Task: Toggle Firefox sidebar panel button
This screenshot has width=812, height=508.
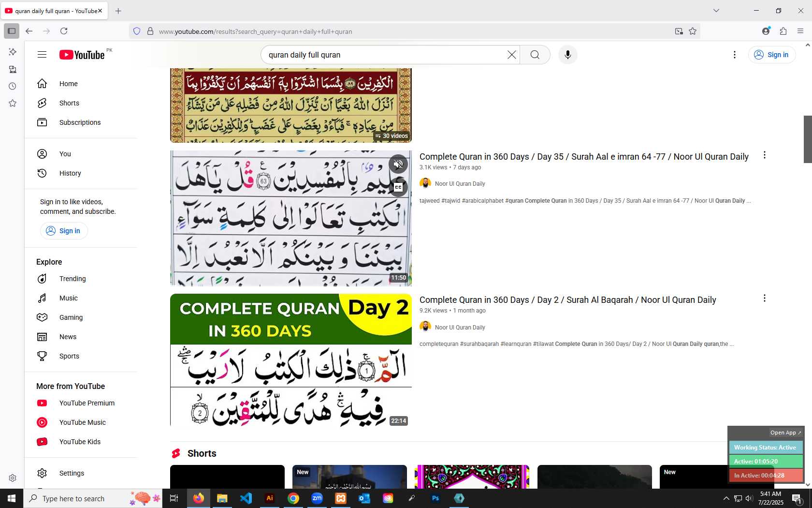Action: tap(12, 31)
